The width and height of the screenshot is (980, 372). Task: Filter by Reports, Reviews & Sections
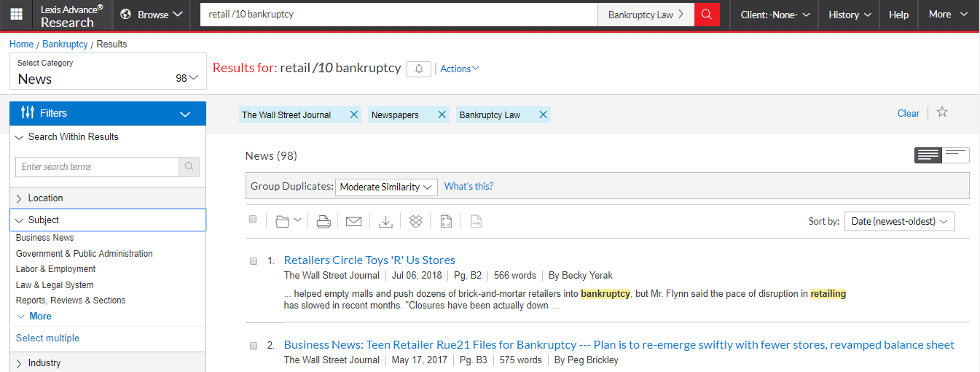click(71, 301)
